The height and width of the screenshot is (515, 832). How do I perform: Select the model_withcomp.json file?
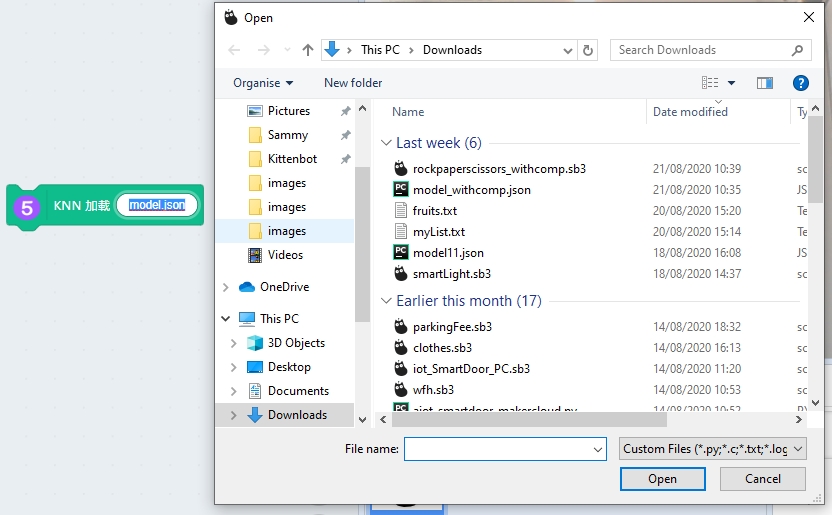pyautogui.click(x=471, y=190)
